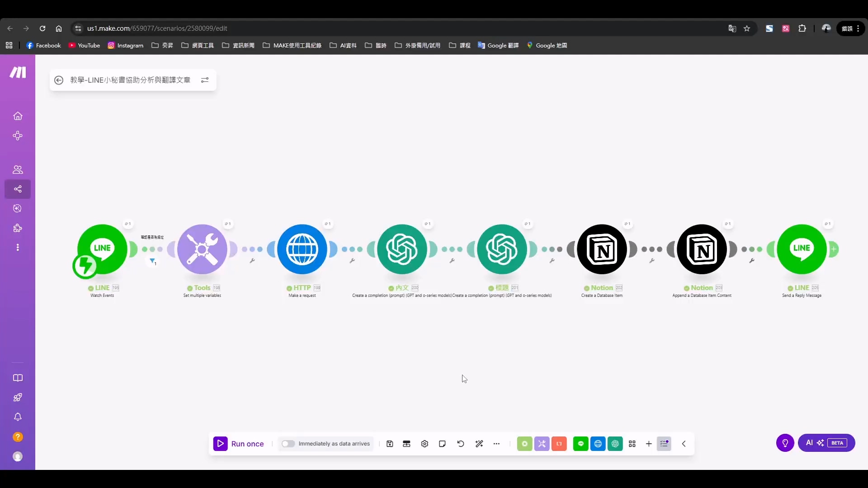Click the wrench between Tools and HTTP

coord(252,261)
